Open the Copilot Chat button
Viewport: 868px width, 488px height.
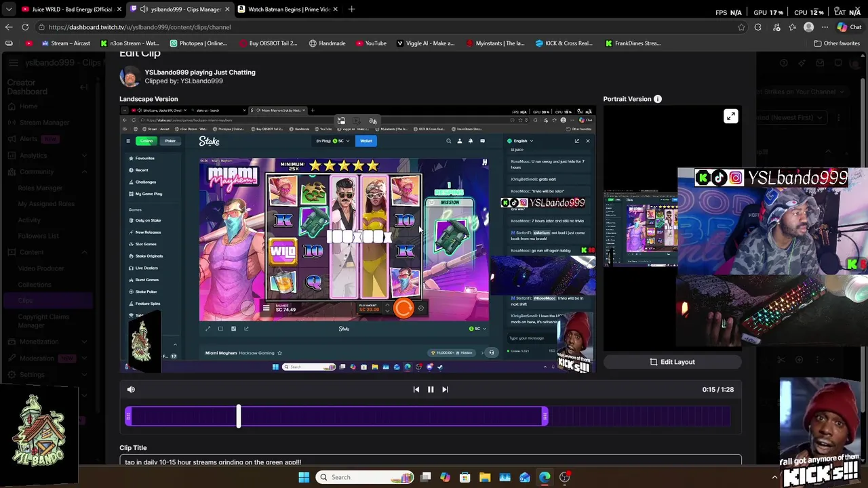849,27
